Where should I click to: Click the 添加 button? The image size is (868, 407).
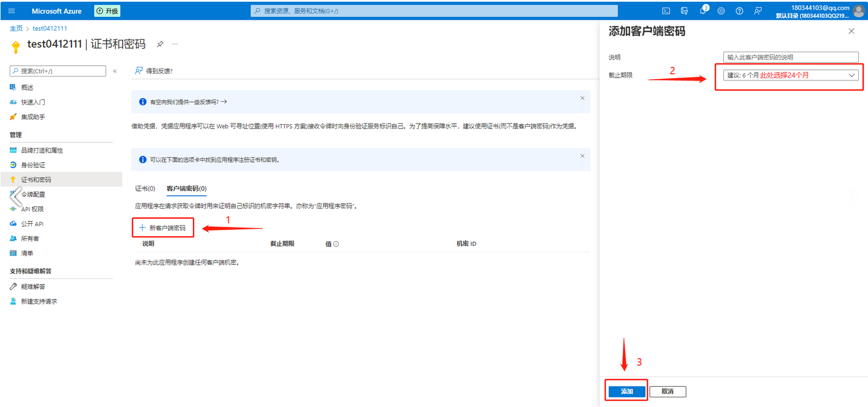tap(626, 392)
